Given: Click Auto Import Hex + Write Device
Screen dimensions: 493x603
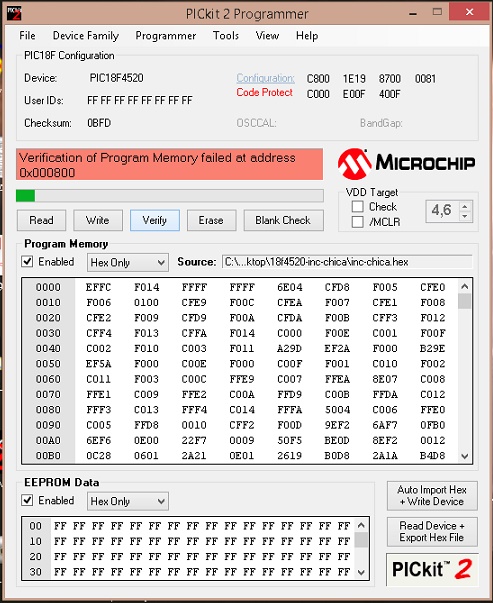Looking at the screenshot, I should (432, 496).
